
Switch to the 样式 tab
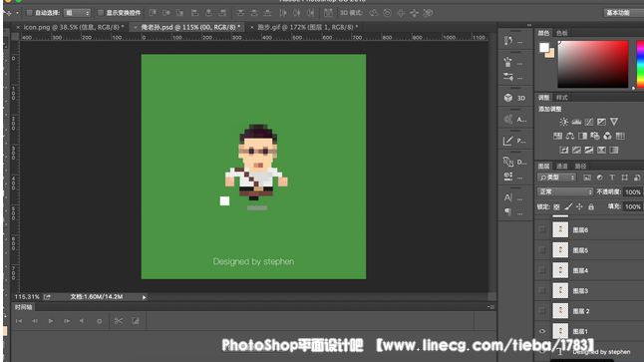click(x=562, y=98)
